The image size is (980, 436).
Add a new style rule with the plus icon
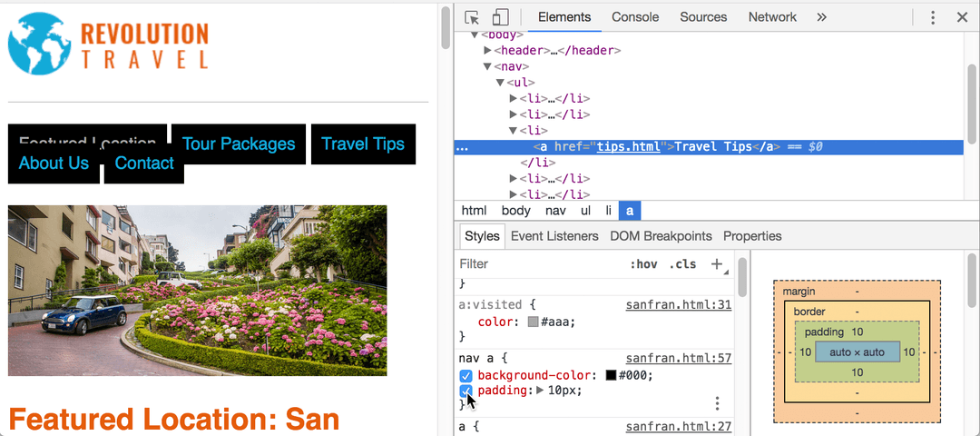pyautogui.click(x=718, y=264)
